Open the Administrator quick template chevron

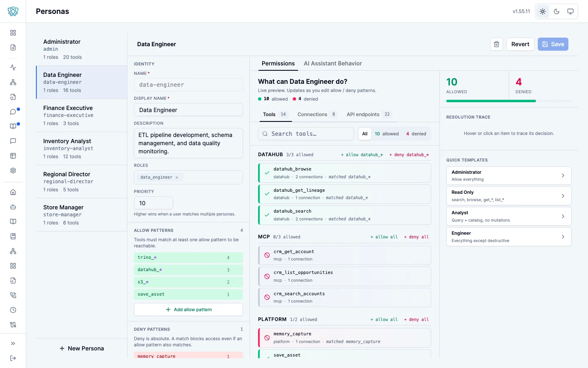click(563, 175)
